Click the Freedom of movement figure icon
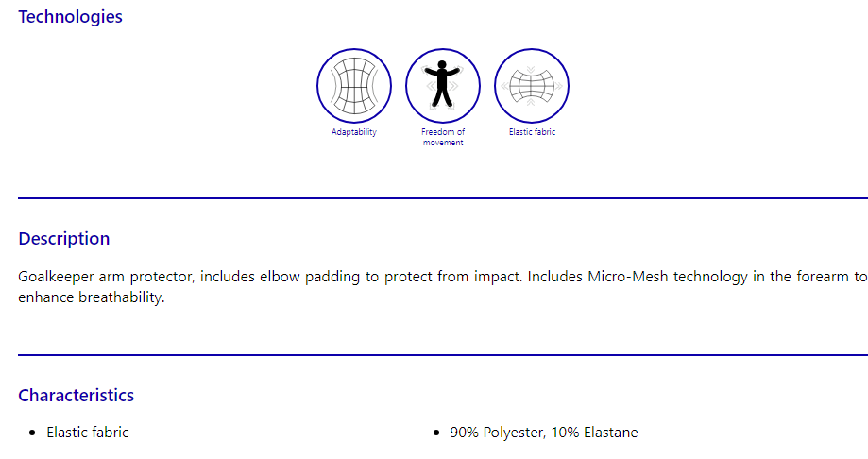868x459 pixels. [443, 86]
